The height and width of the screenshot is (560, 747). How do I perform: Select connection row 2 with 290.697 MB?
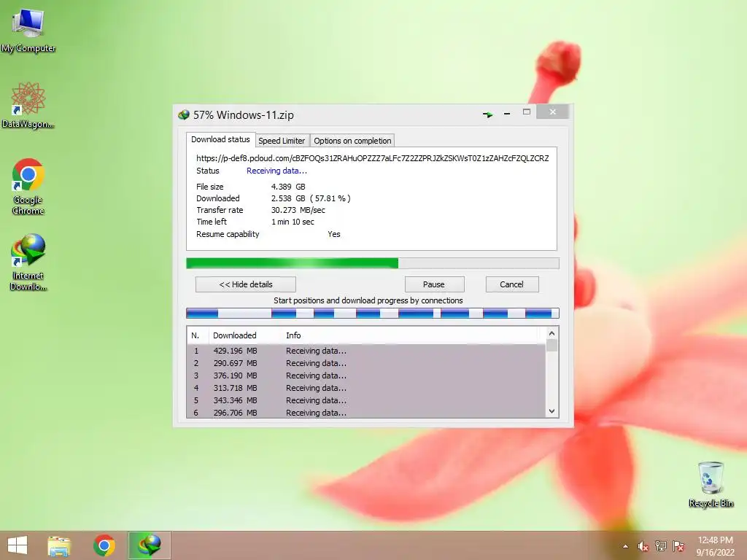pos(366,363)
